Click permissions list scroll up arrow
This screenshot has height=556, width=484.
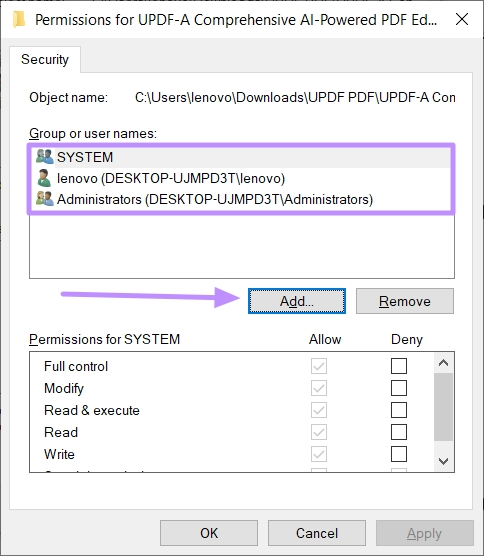pyautogui.click(x=444, y=363)
